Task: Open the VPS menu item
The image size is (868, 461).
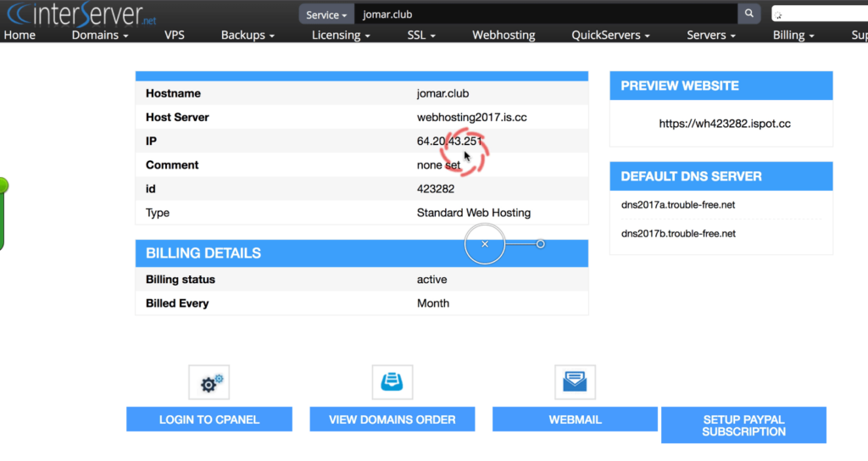Action: [x=175, y=35]
